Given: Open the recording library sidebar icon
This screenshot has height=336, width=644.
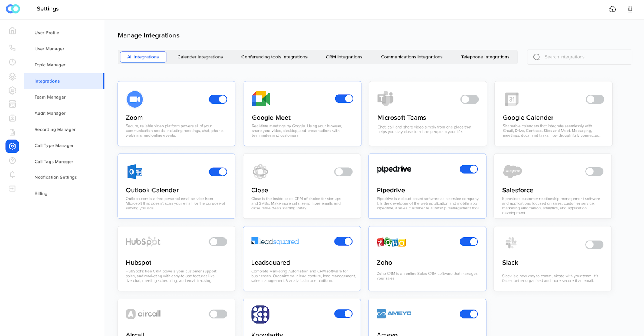Looking at the screenshot, I should (12, 104).
